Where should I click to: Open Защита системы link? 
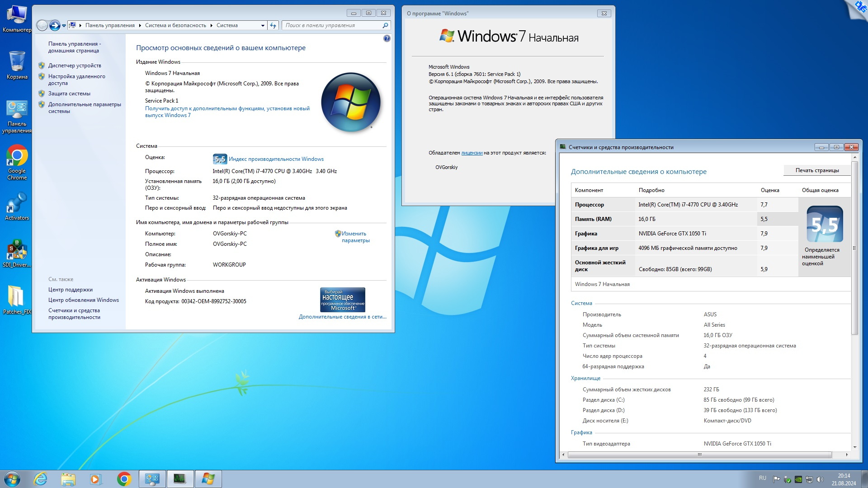[x=69, y=94]
